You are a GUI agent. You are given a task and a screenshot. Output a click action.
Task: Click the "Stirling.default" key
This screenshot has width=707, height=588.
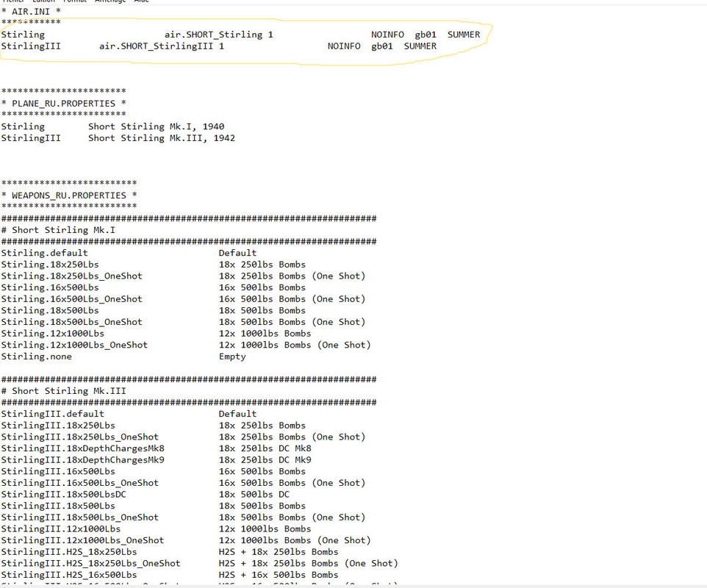coord(45,253)
